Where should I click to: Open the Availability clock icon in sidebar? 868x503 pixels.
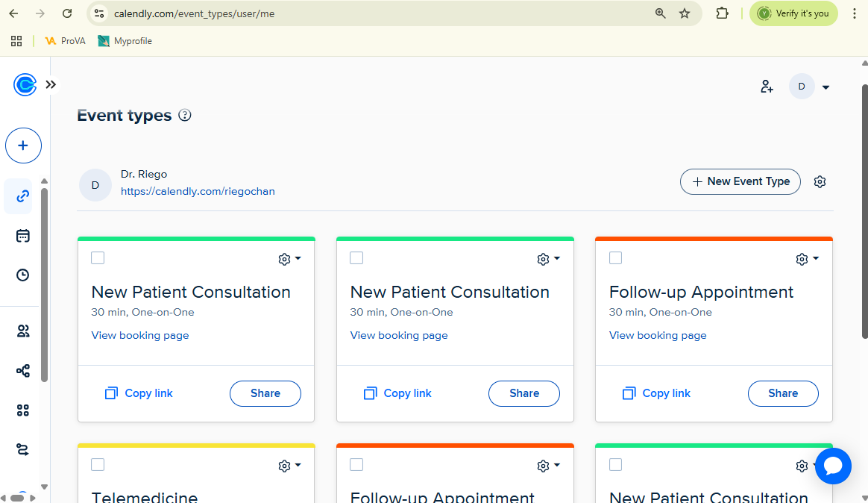tap(23, 275)
